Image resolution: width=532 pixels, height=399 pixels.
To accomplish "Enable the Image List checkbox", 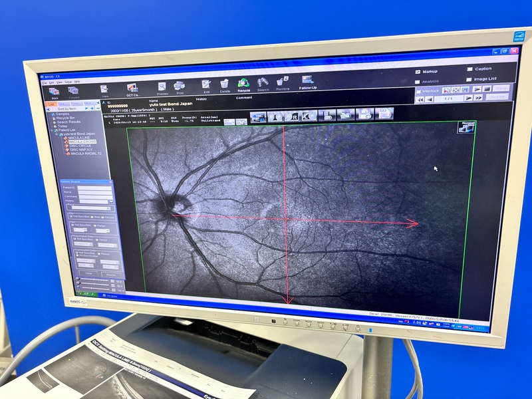I will click(x=469, y=78).
